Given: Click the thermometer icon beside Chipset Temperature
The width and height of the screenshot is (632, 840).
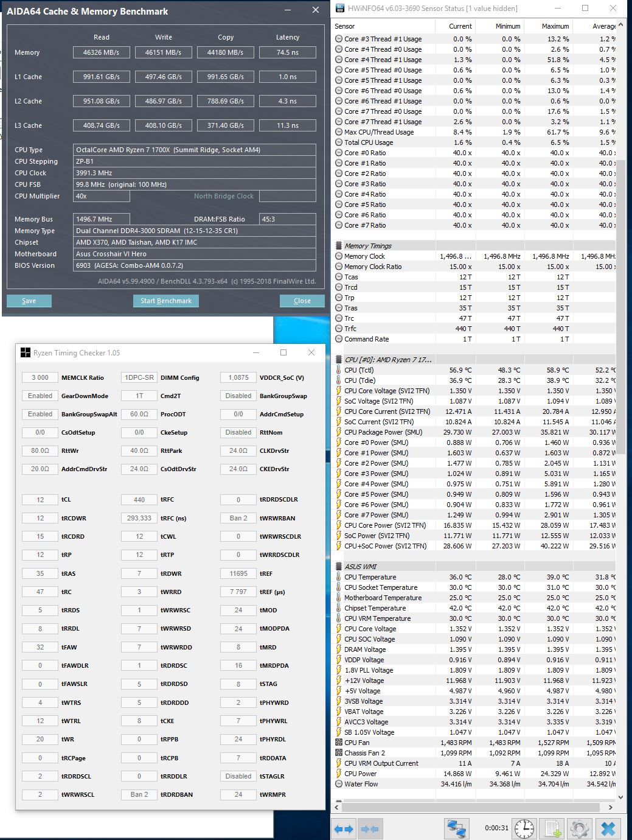Looking at the screenshot, I should (x=339, y=608).
